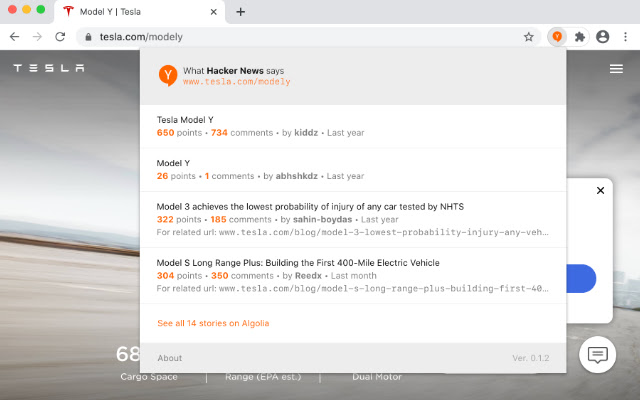Click '350 comments' on Model S story
Image resolution: width=640 pixels, height=400 pixels.
coord(242,276)
